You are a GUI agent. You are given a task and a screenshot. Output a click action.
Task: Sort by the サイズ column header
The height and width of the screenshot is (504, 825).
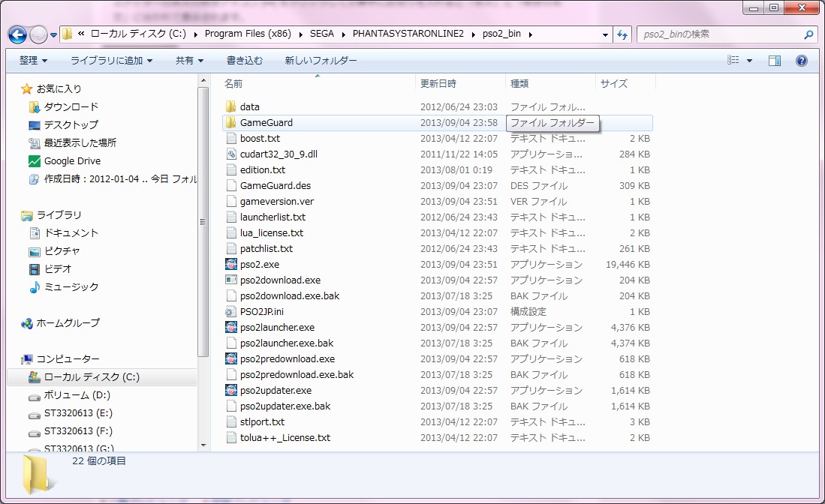point(613,83)
